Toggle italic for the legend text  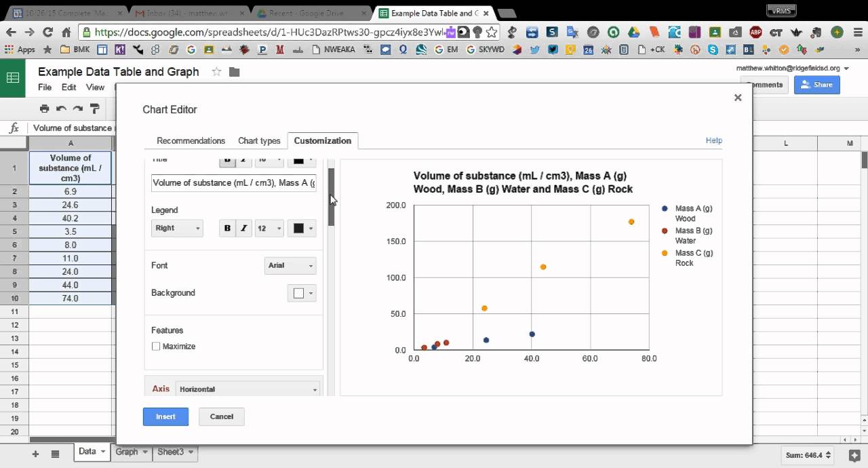click(243, 229)
